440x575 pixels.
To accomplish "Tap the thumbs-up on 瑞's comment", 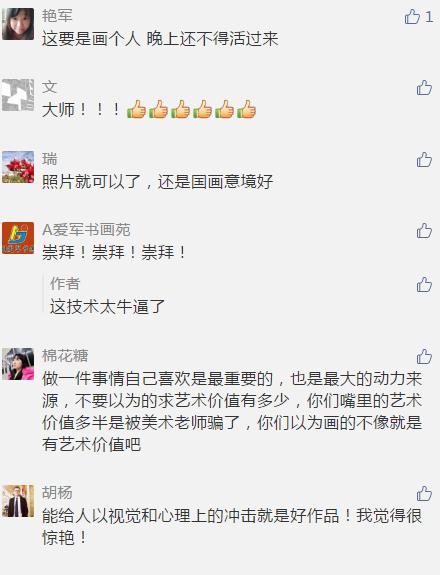I will click(424, 160).
